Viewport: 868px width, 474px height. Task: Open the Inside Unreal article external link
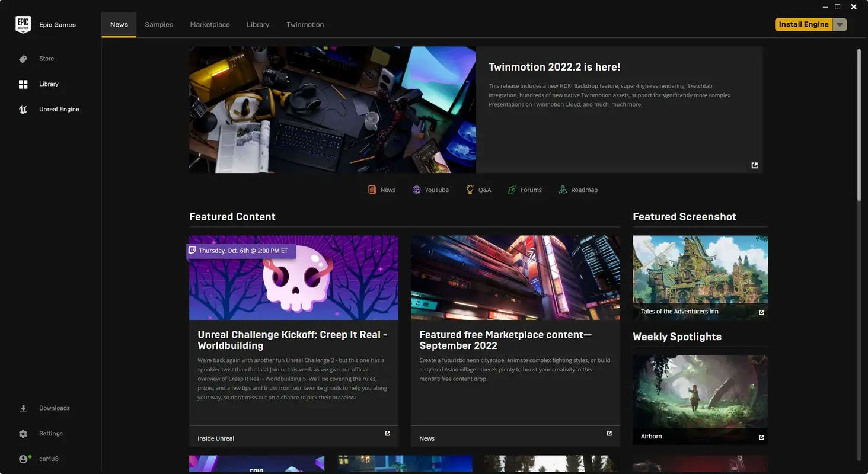click(x=387, y=433)
